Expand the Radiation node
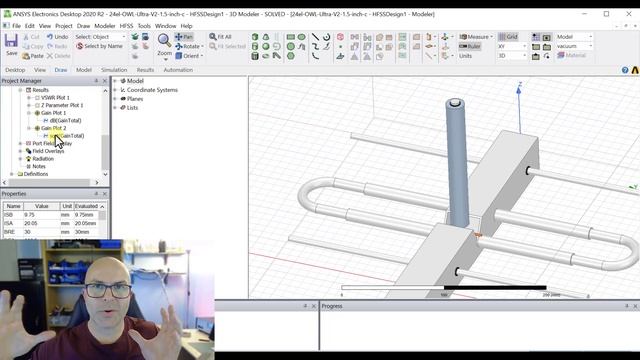The width and height of the screenshot is (640, 360). point(20,159)
